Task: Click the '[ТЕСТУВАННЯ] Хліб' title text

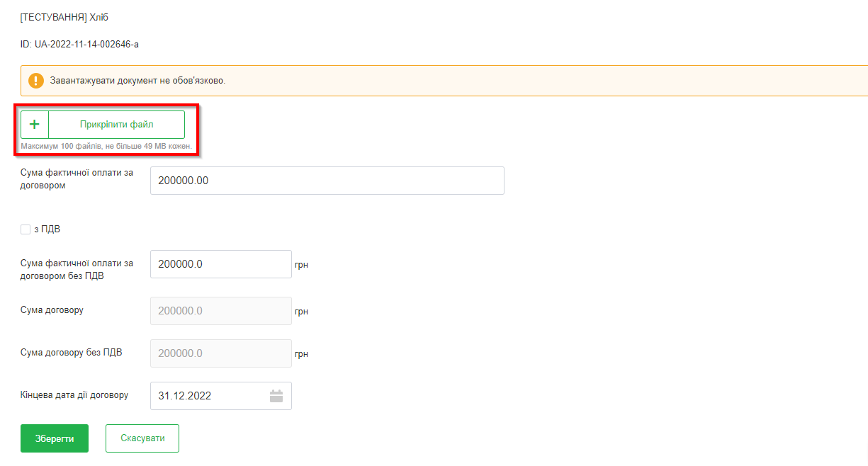Action: pos(64,18)
